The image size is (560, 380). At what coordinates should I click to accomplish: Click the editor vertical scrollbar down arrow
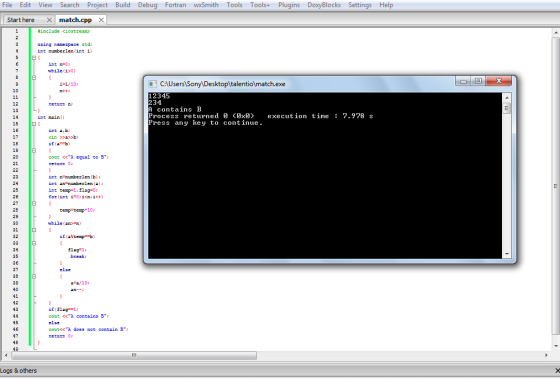[556, 346]
